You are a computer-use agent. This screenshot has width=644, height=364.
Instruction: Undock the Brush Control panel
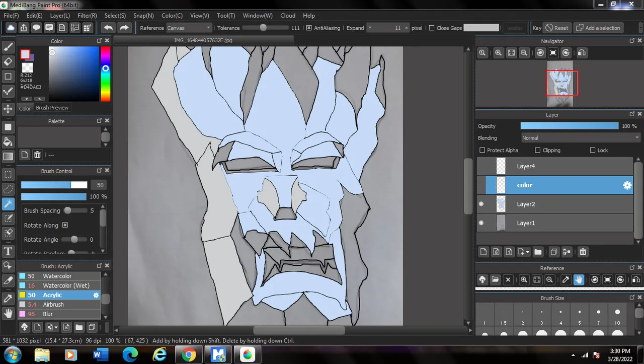(99, 171)
